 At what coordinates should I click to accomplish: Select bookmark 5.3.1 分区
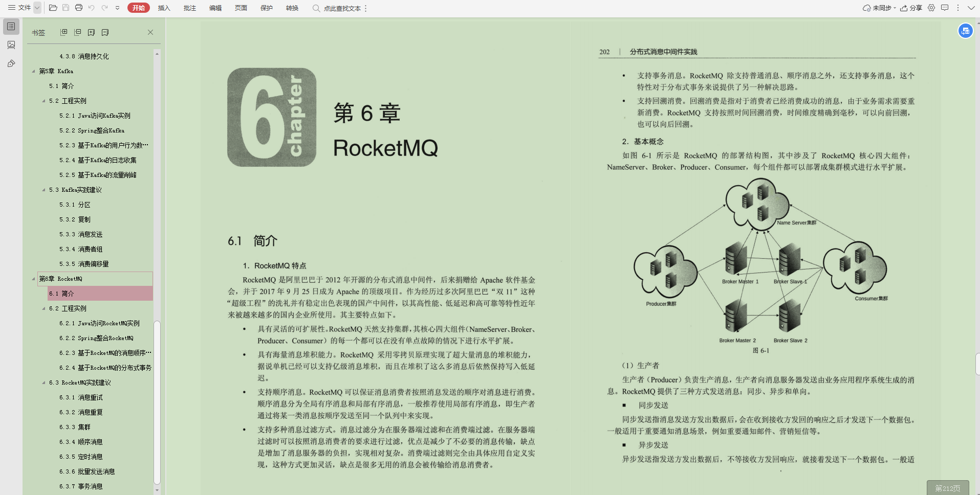coord(75,205)
